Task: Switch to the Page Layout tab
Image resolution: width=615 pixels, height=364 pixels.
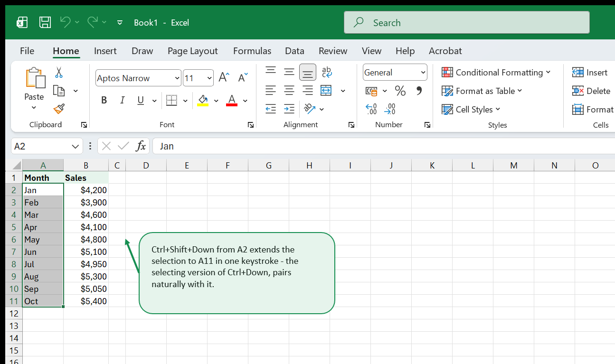Action: tap(192, 51)
